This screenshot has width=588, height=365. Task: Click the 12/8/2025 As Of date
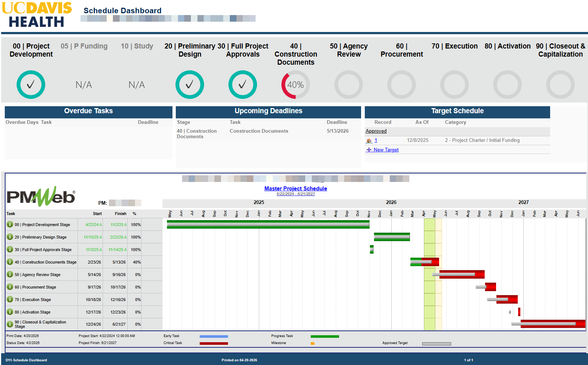point(418,140)
